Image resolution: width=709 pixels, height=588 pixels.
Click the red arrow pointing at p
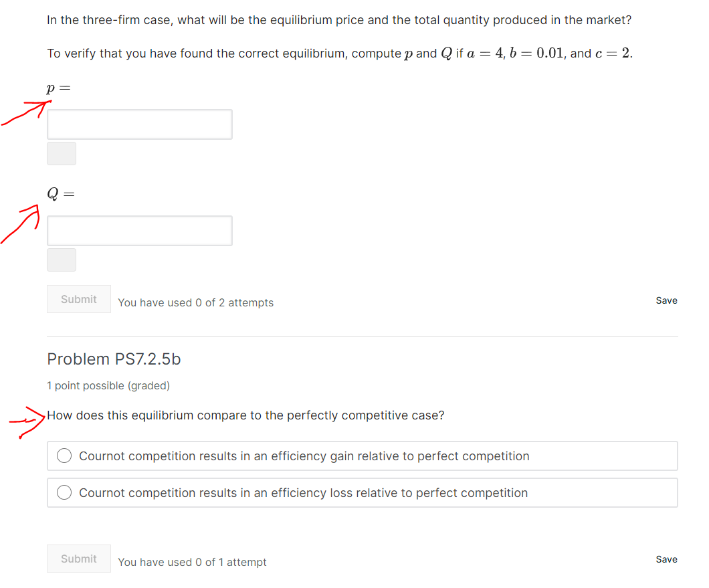pyautogui.click(x=26, y=112)
